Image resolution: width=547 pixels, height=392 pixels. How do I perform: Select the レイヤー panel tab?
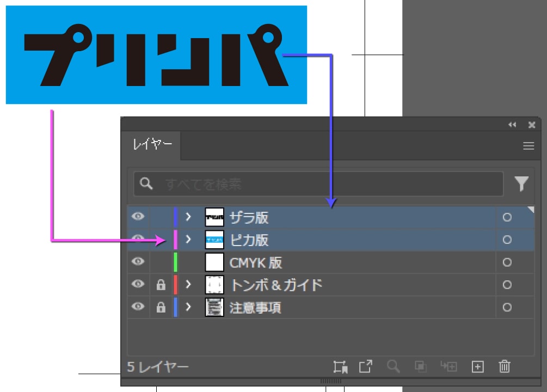click(x=152, y=145)
